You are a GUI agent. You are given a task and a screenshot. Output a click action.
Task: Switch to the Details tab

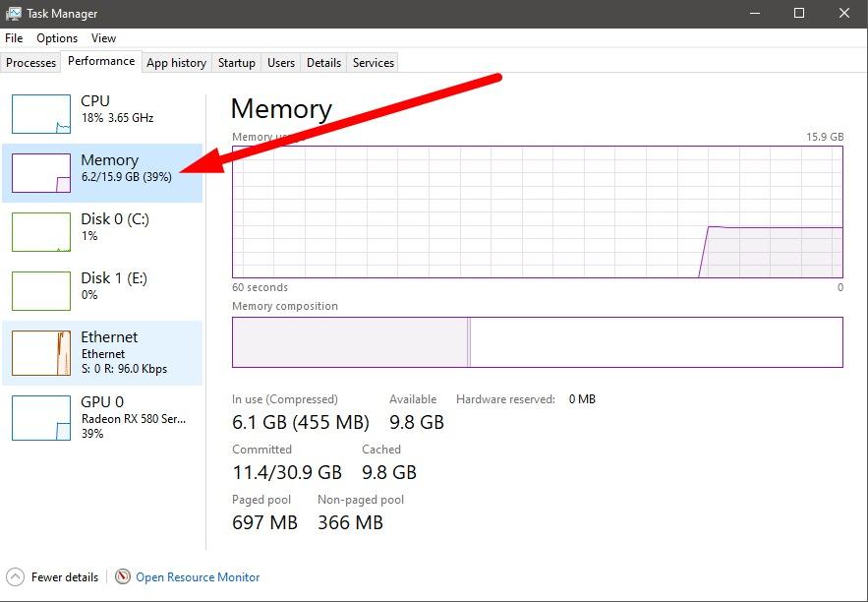tap(323, 63)
